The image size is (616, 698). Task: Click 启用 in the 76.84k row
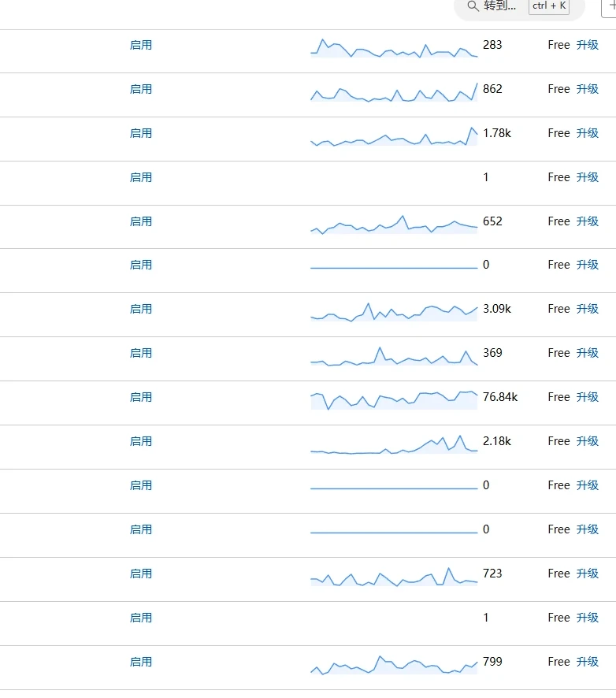[141, 397]
